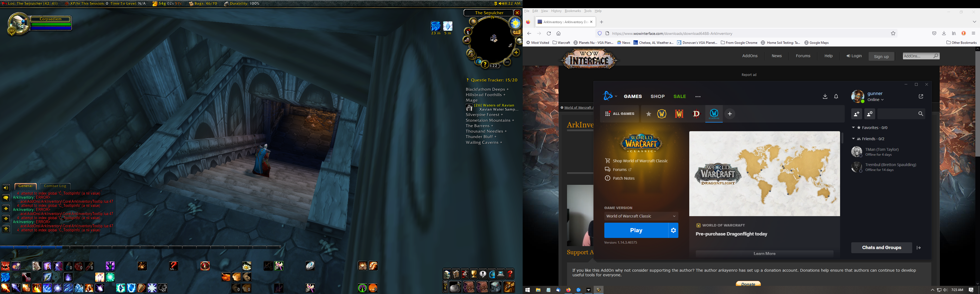Screen dimensions: 980x294
Task: Select Diablo III game icon in Battle.net
Action: point(696,114)
